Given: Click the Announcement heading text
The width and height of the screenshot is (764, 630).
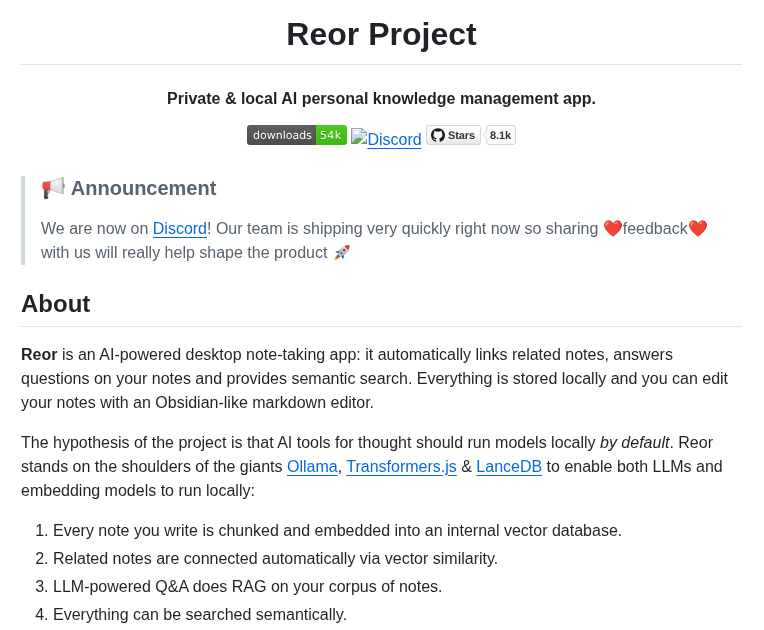Looking at the screenshot, I should pos(143,188).
